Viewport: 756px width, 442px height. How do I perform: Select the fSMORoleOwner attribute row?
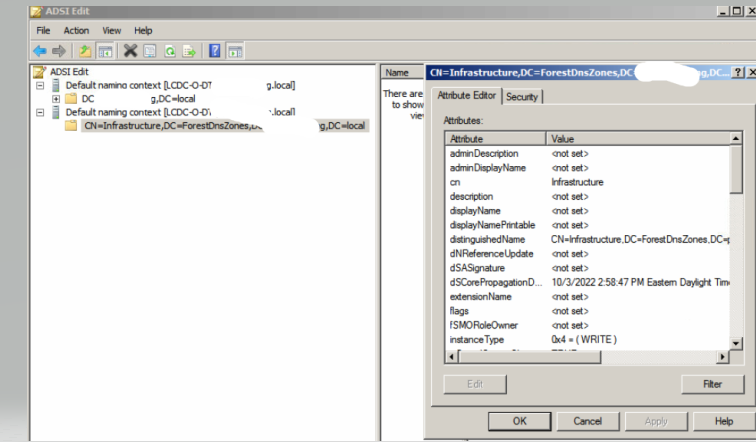coord(587,325)
